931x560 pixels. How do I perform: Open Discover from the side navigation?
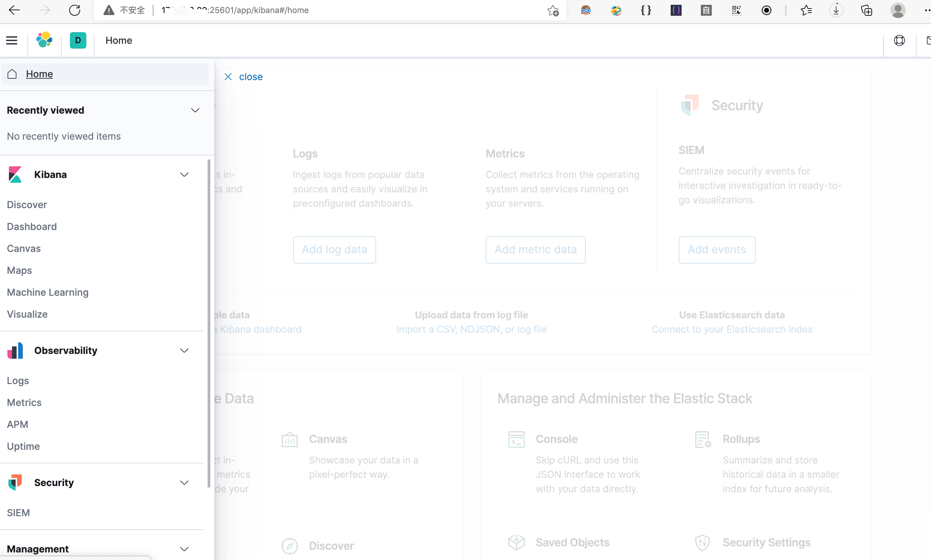27,205
